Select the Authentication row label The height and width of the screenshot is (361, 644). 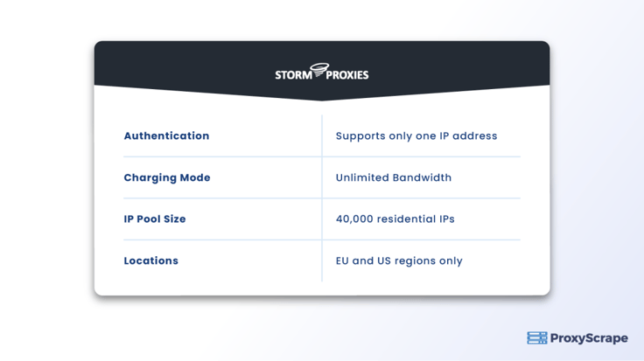(x=166, y=136)
